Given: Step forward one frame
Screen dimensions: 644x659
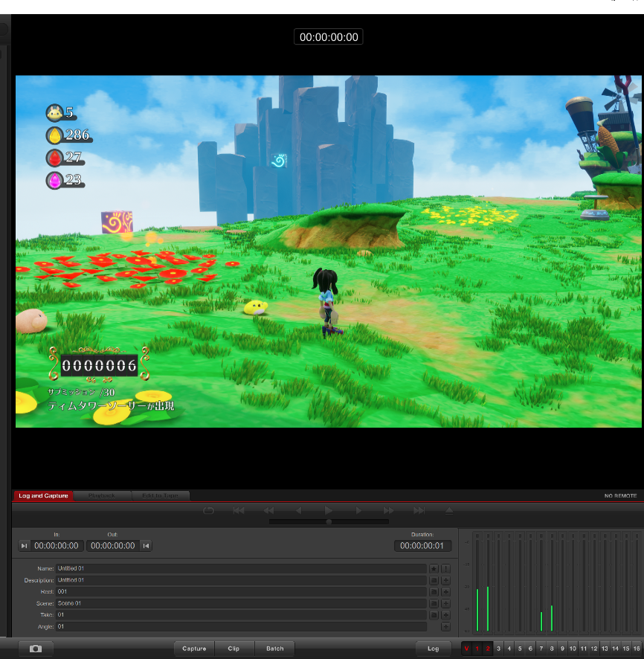Looking at the screenshot, I should [358, 511].
